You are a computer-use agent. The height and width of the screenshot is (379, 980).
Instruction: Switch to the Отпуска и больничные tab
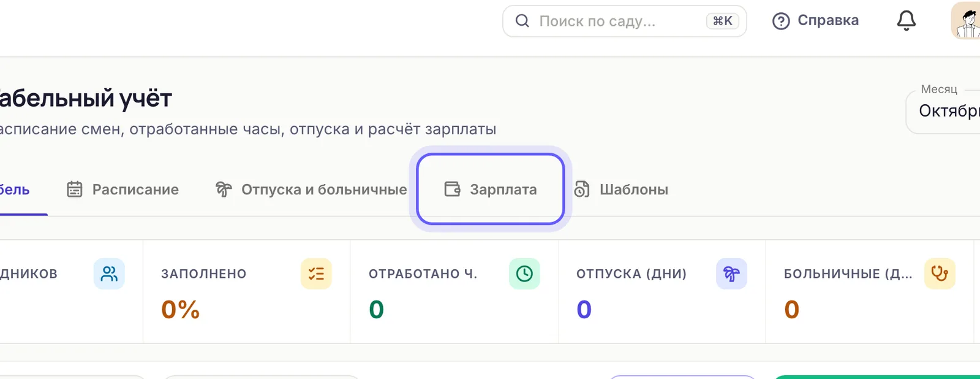[x=311, y=189]
